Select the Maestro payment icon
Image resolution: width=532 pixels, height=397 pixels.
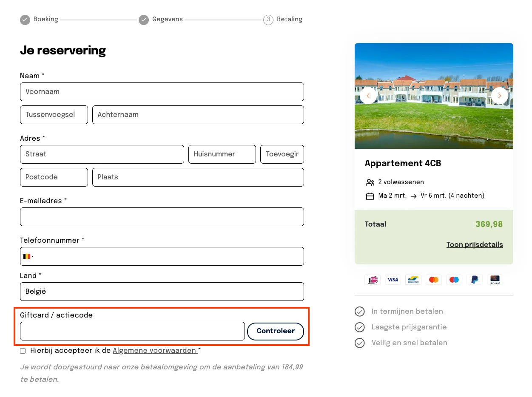[x=454, y=279]
